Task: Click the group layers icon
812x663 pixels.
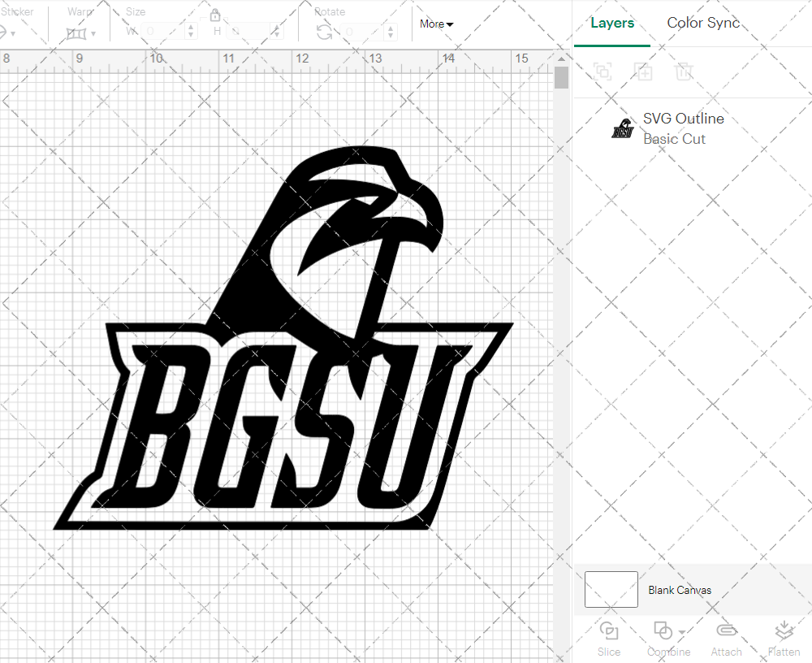Action: (602, 72)
